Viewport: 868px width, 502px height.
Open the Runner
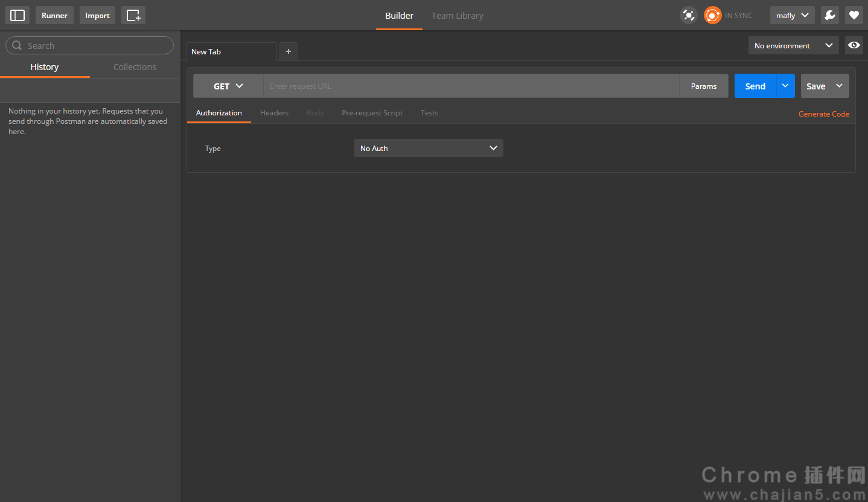(x=54, y=15)
